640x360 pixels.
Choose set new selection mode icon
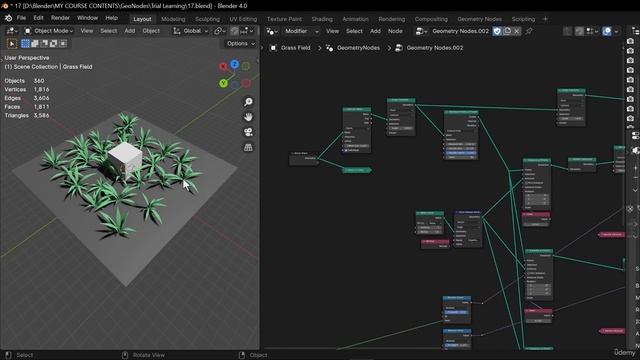click(x=25, y=44)
